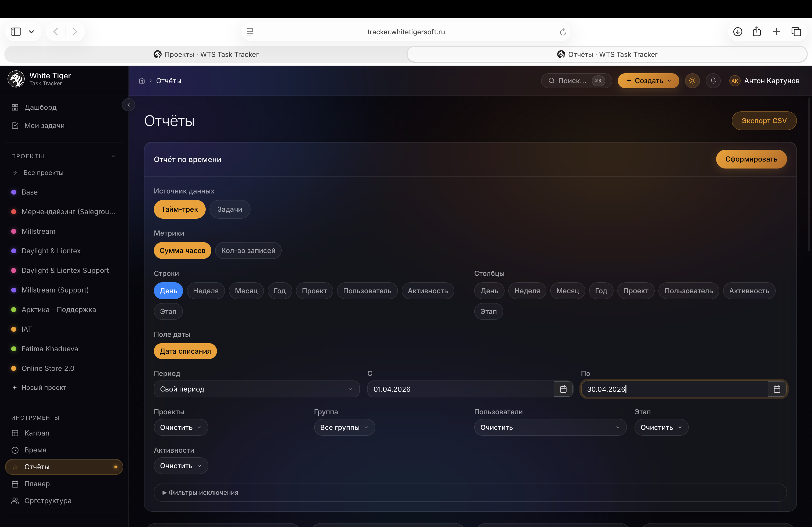812x527 pixels.
Task: Go back with the browser arrow
Action: click(x=56, y=32)
